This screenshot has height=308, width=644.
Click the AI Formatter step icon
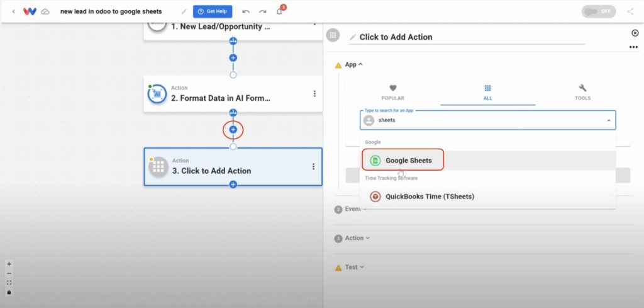click(x=157, y=94)
